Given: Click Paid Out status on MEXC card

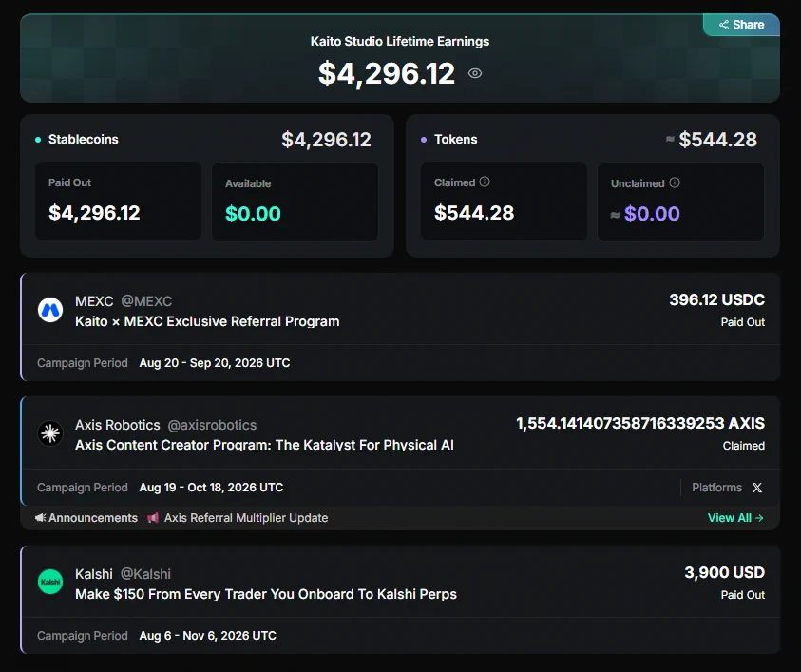Looking at the screenshot, I should tap(743, 322).
